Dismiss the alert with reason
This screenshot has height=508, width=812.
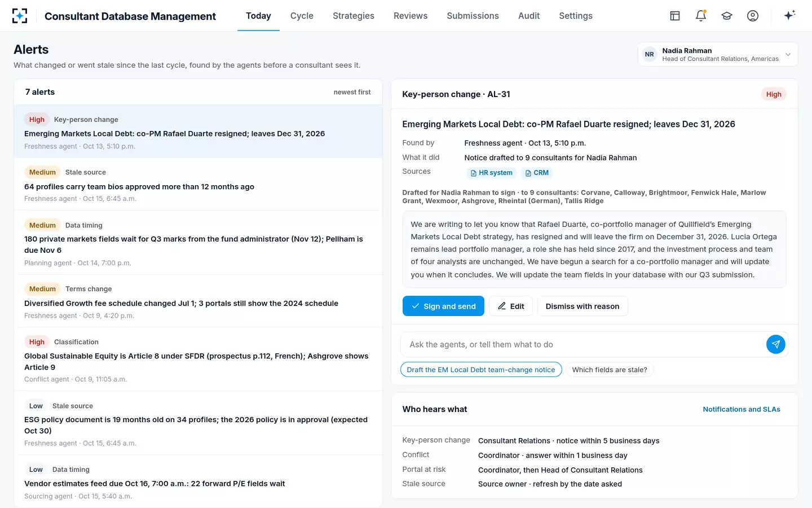tap(582, 306)
